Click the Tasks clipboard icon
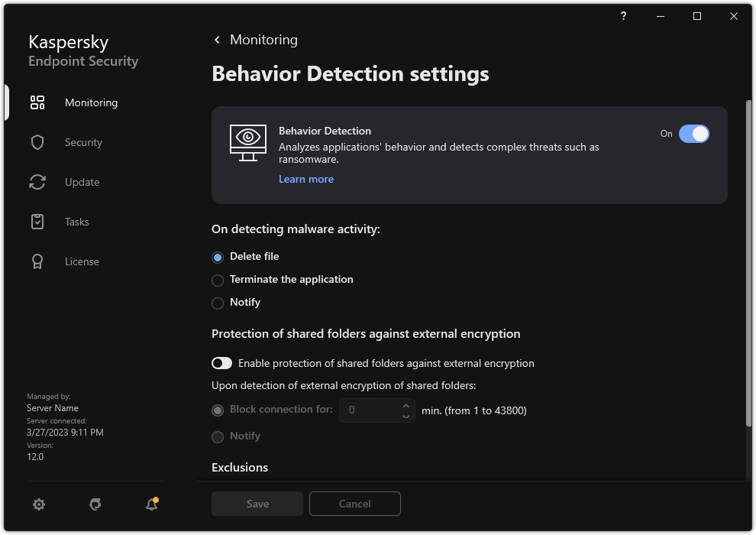The image size is (756, 535). pyautogui.click(x=37, y=222)
